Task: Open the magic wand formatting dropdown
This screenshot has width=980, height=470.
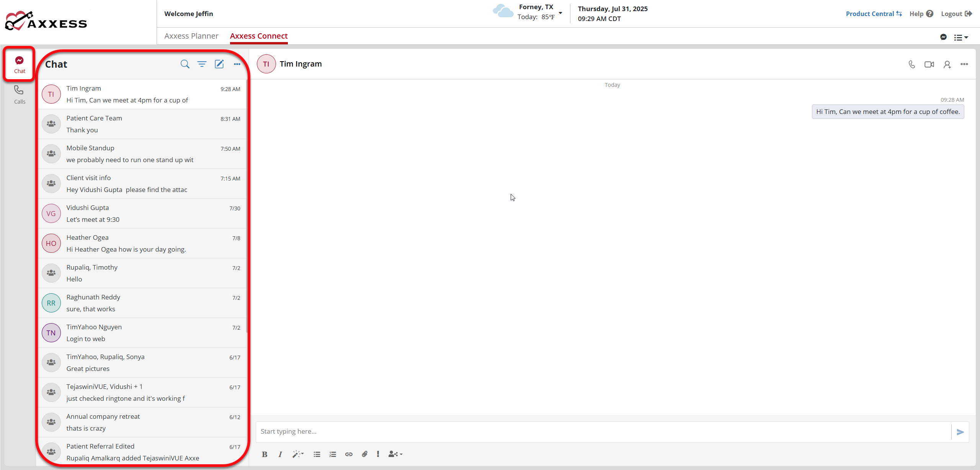Action: click(298, 454)
